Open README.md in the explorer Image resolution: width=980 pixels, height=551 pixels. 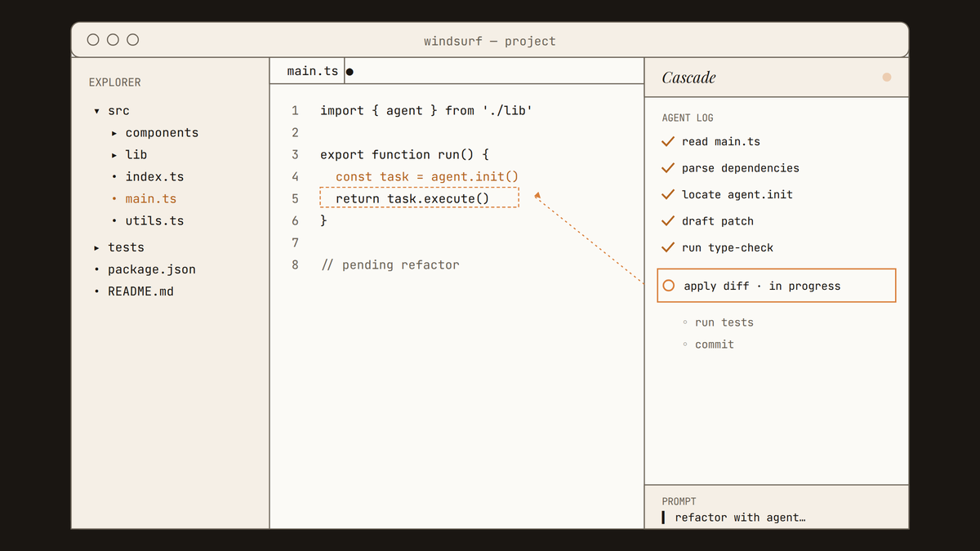coord(140,291)
